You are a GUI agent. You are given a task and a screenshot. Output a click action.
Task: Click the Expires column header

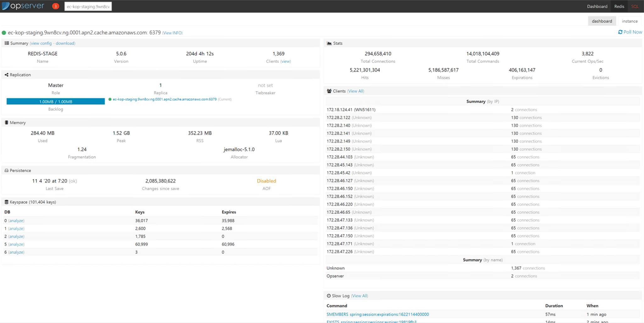229,212
